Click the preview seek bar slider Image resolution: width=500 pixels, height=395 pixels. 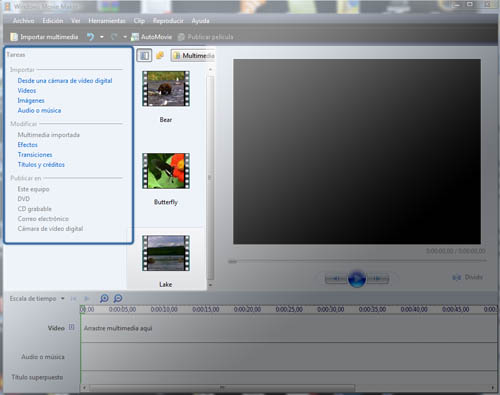(x=232, y=262)
